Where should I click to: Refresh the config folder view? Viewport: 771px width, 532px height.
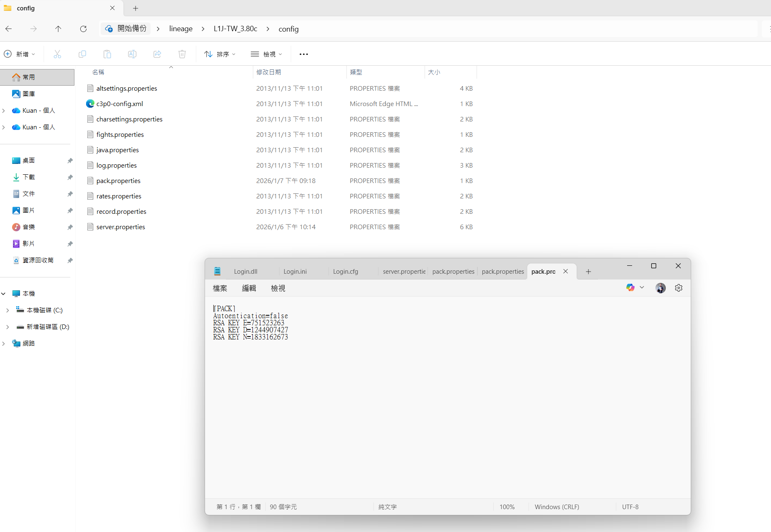(83, 29)
